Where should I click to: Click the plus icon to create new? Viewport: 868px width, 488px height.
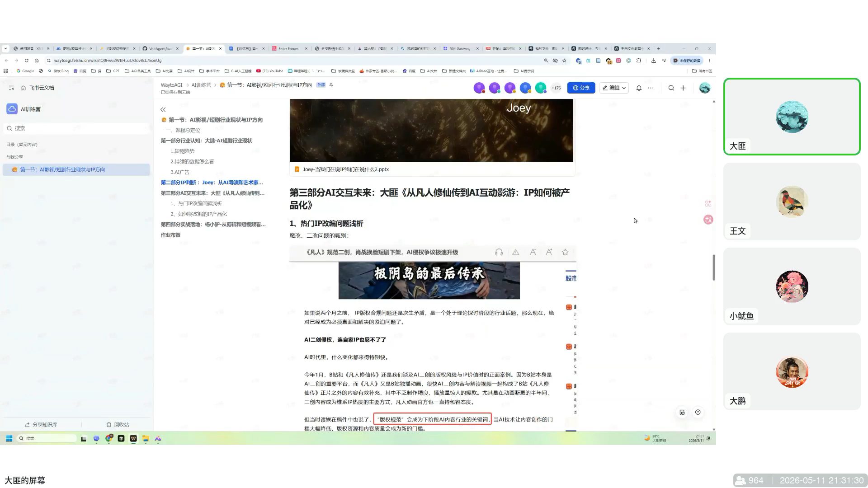pos(683,88)
